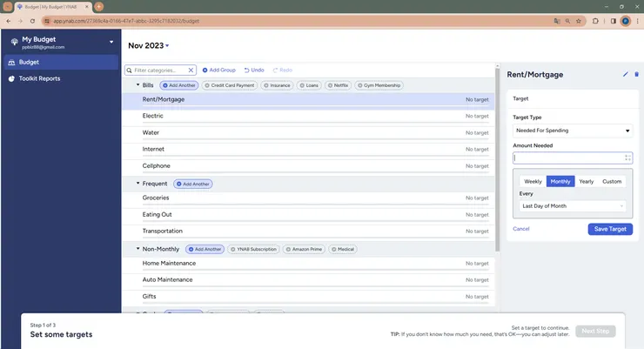The image size is (644, 349).
Task: Open the My Budget account dropdown
Action: [111, 42]
